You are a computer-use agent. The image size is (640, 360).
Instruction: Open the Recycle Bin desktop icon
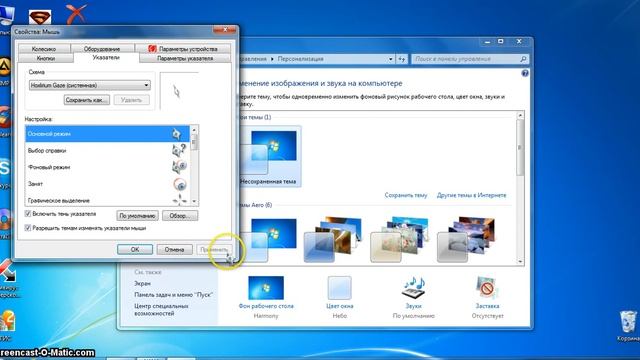tap(628, 326)
